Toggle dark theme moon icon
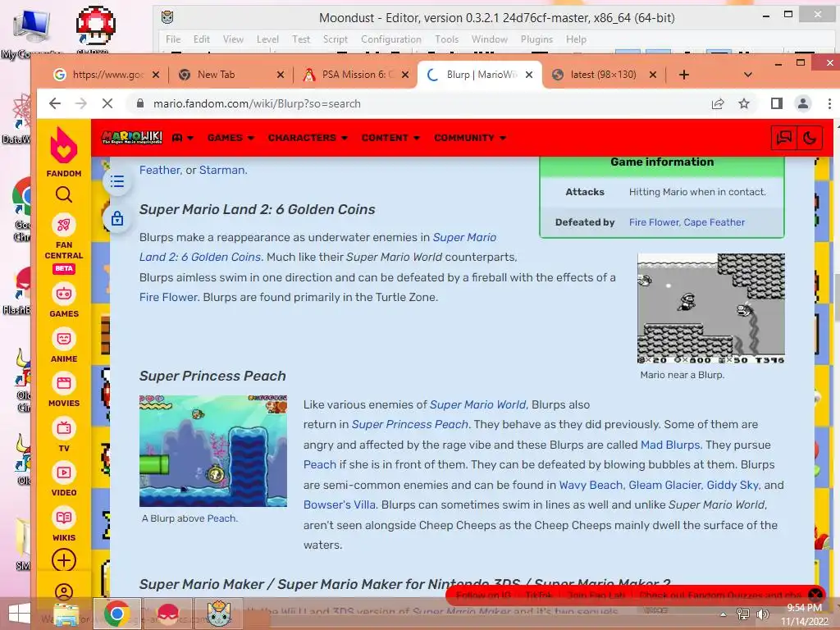The height and width of the screenshot is (630, 840). point(809,138)
